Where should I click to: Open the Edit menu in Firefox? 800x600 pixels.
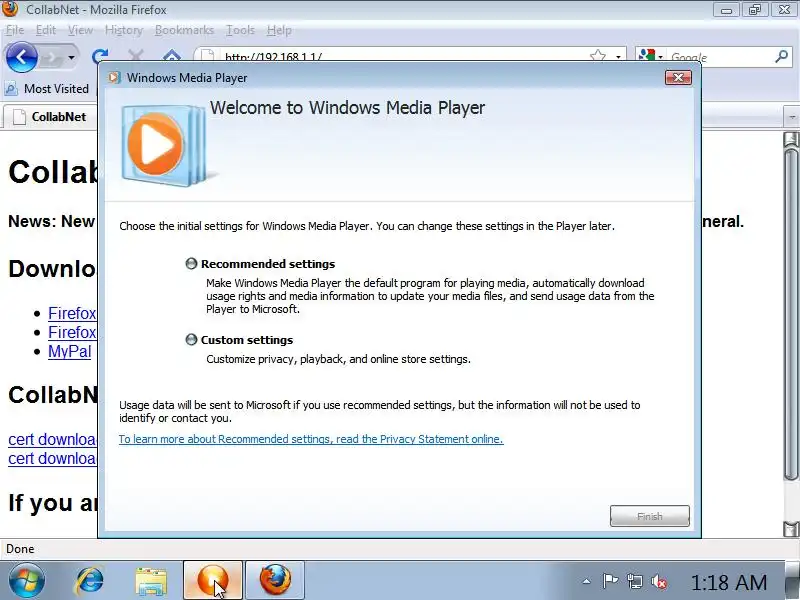click(45, 30)
